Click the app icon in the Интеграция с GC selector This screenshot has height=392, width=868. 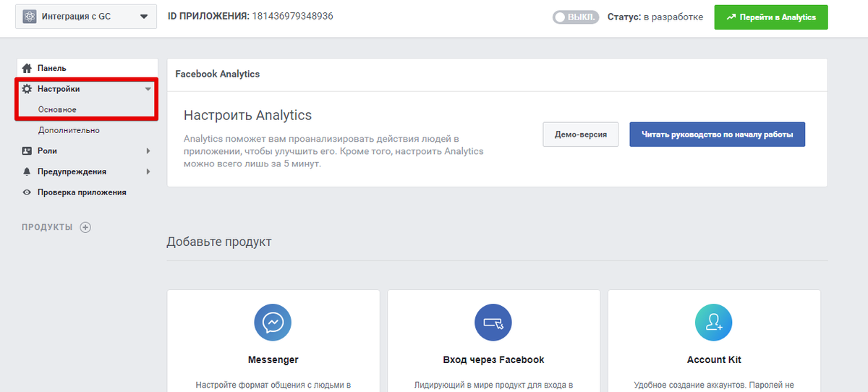[x=30, y=17]
